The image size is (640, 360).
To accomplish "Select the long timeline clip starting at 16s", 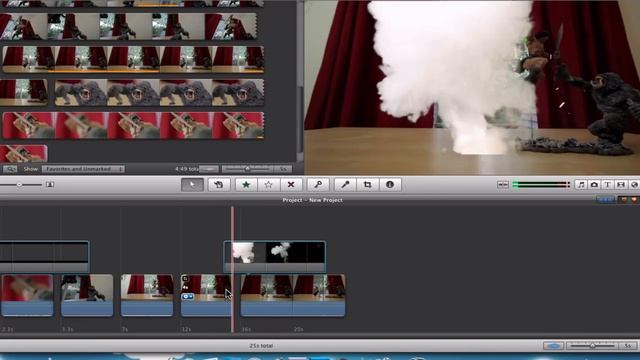I will point(293,295).
